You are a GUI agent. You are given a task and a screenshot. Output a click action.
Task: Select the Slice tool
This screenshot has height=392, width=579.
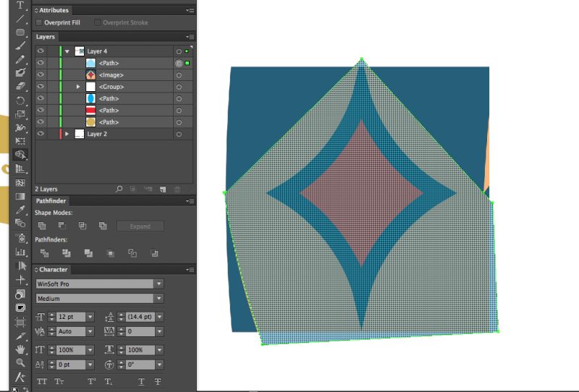pyautogui.click(x=20, y=336)
